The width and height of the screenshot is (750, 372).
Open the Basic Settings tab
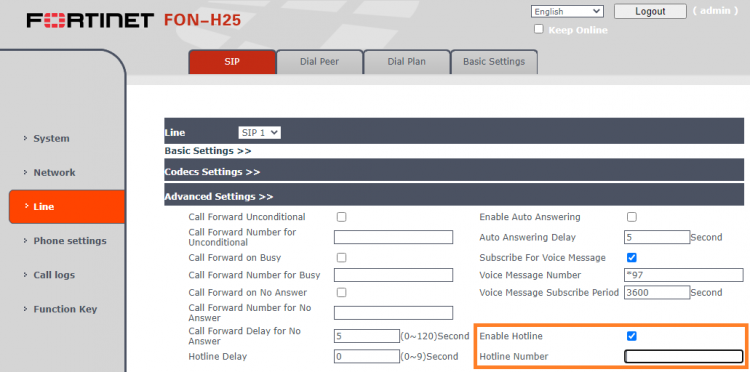(494, 62)
